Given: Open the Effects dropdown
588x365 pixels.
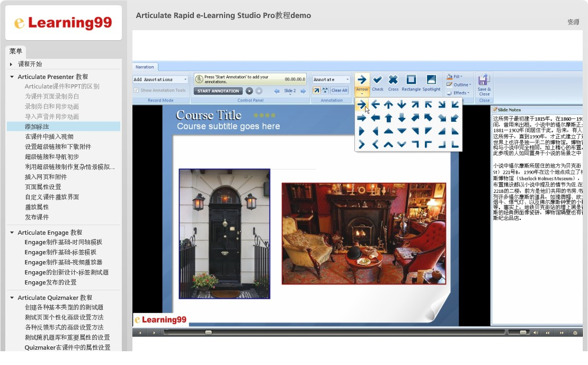Looking at the screenshot, I should click(x=458, y=93).
